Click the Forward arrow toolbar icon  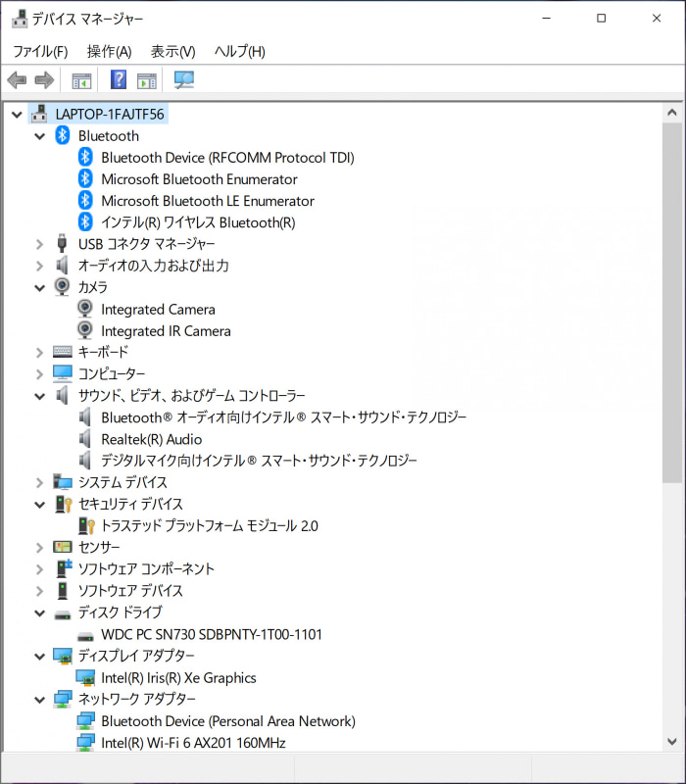coord(44,79)
